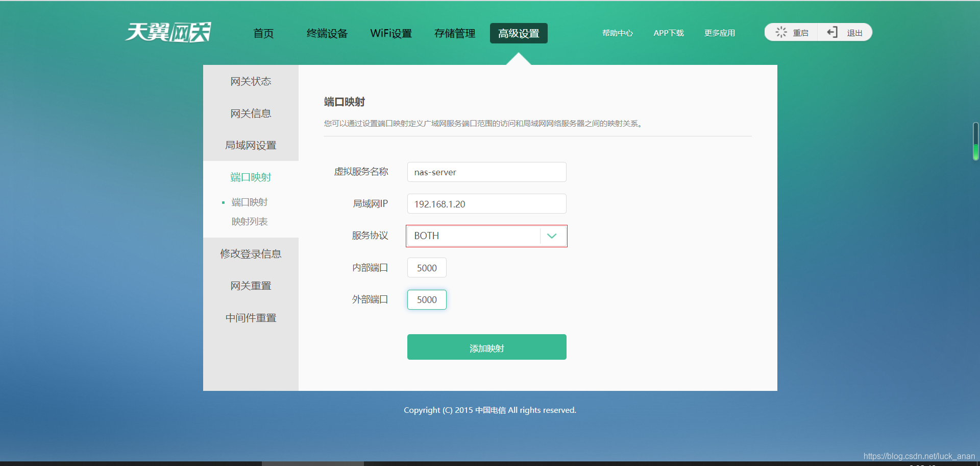Click 中间件重置 in the sidebar

pos(251,317)
